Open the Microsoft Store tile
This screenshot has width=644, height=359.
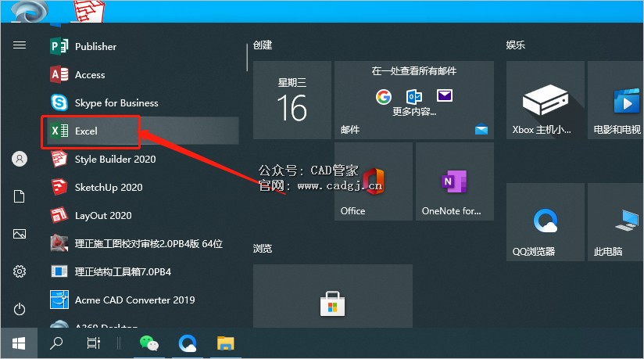pos(333,296)
